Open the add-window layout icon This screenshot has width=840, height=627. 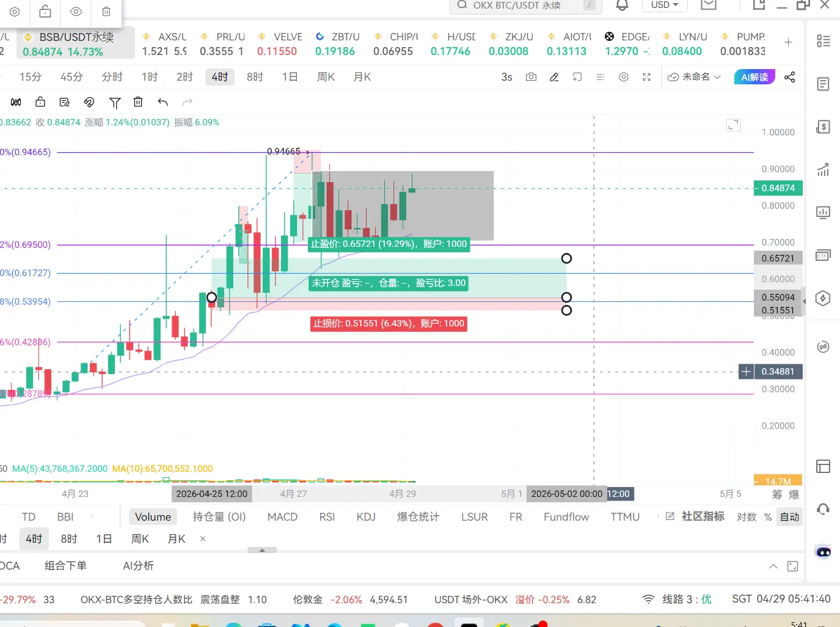pos(577,77)
